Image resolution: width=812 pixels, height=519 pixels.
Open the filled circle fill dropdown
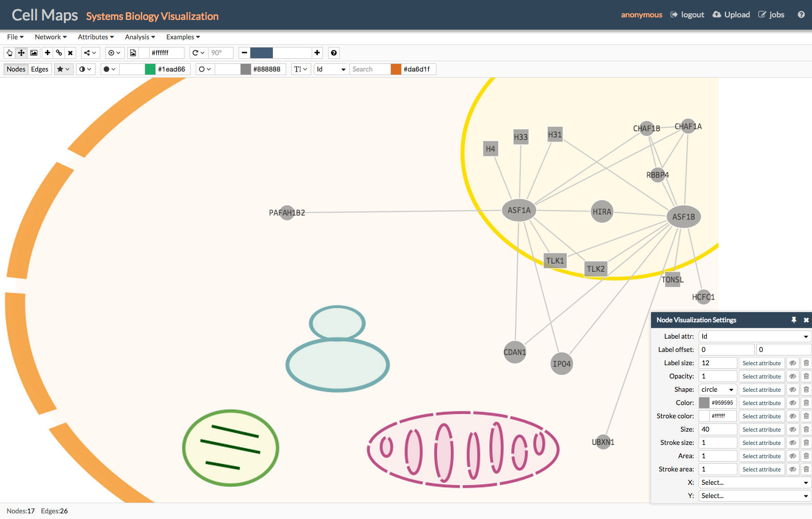(x=109, y=69)
